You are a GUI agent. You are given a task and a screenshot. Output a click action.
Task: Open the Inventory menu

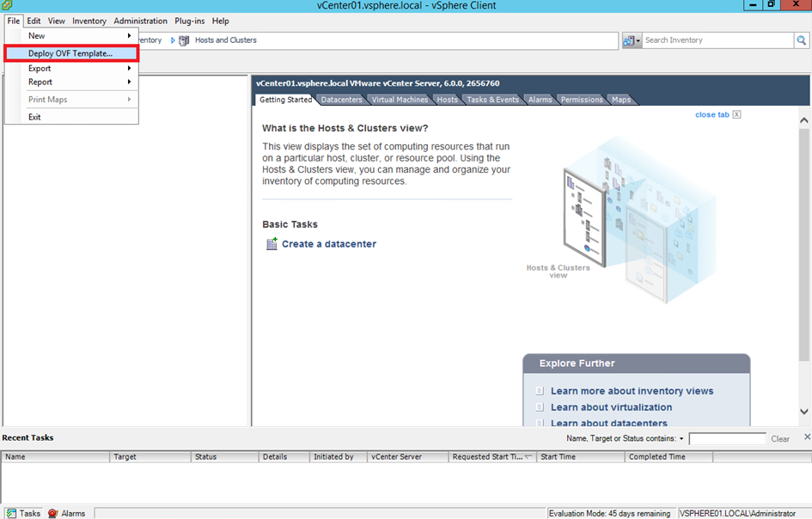89,21
